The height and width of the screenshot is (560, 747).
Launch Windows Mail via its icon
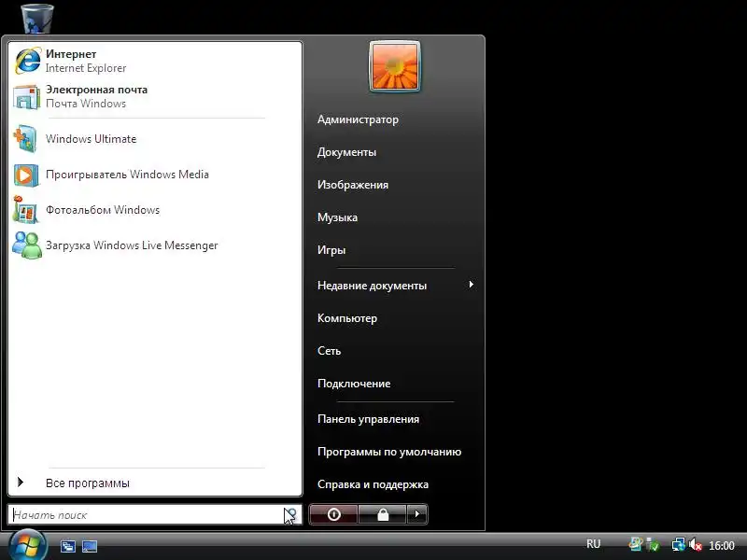pos(27,97)
